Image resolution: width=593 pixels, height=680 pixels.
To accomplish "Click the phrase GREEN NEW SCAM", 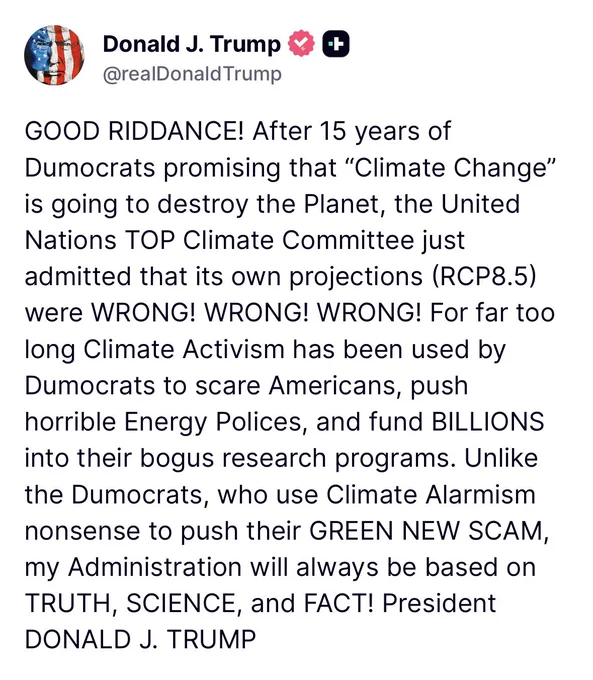I will 426,530.
